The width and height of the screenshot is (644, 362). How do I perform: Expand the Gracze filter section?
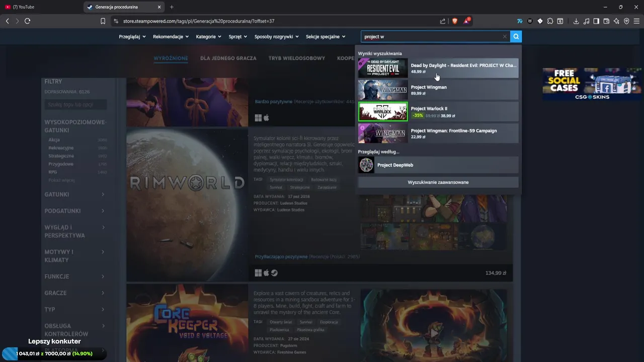pos(74,293)
